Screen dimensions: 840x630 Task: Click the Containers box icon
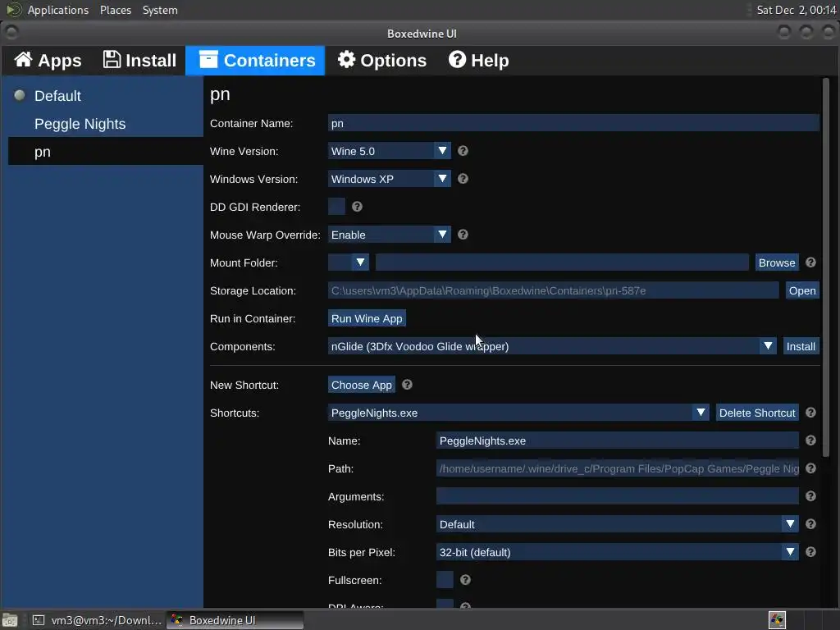[x=208, y=59]
